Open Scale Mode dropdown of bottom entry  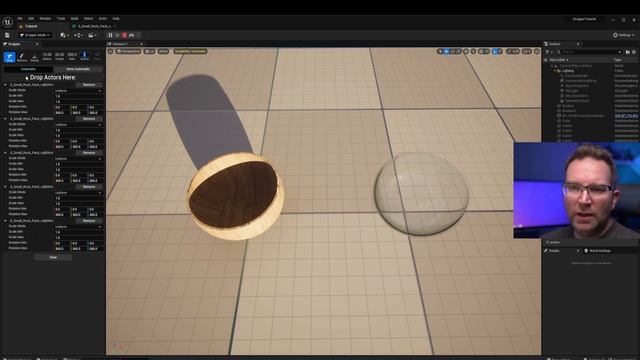pos(78,227)
